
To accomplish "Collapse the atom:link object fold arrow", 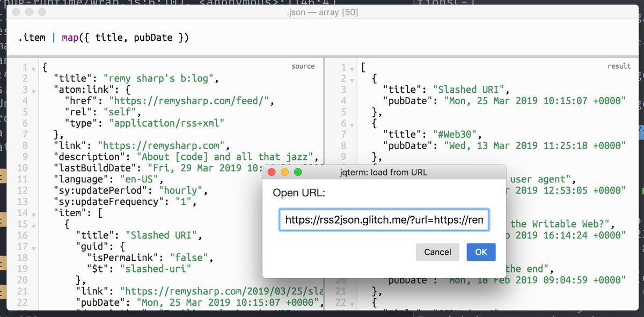I will click(34, 91).
